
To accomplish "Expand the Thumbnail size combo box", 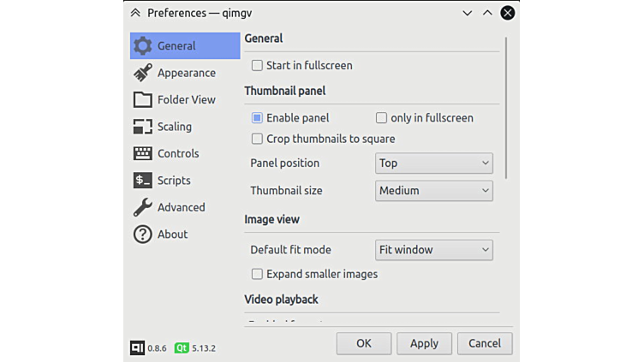I will tap(434, 191).
